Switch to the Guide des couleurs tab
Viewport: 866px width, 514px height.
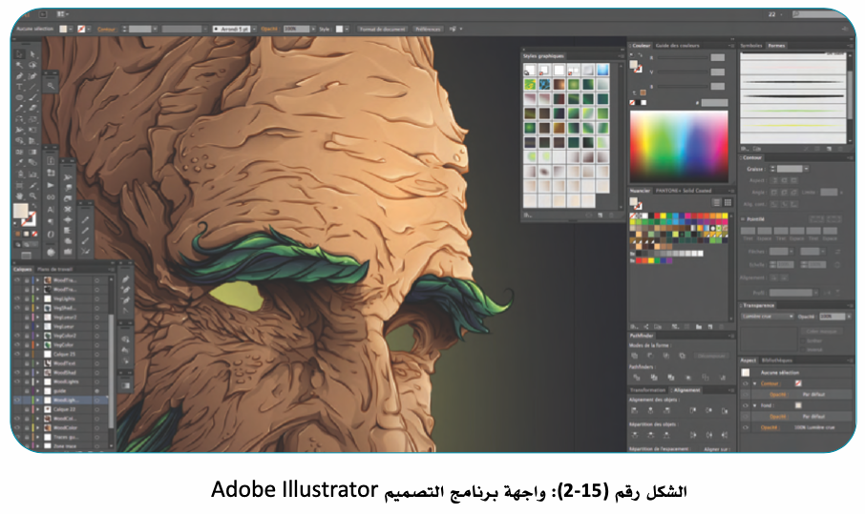click(677, 45)
